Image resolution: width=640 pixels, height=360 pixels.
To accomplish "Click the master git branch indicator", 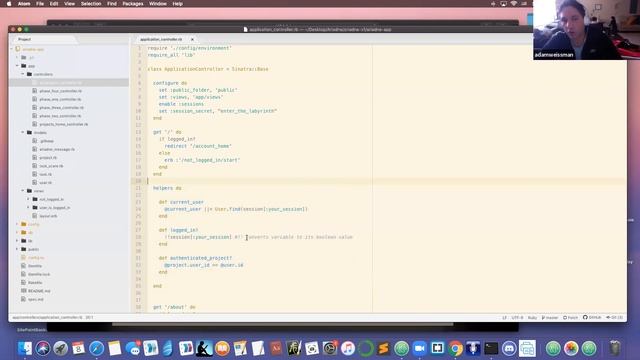I will point(550,318).
